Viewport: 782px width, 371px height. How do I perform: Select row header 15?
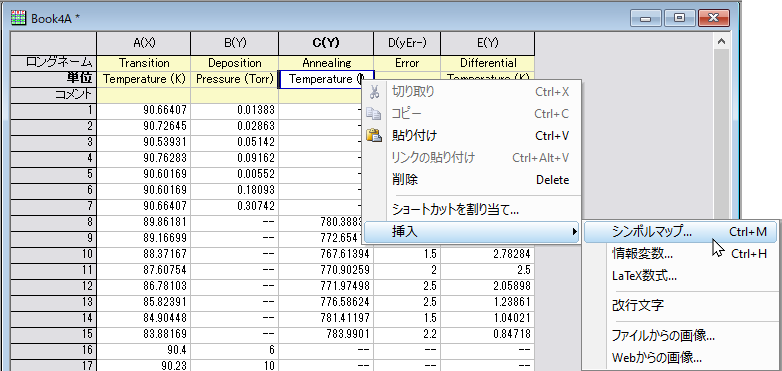pos(53,334)
